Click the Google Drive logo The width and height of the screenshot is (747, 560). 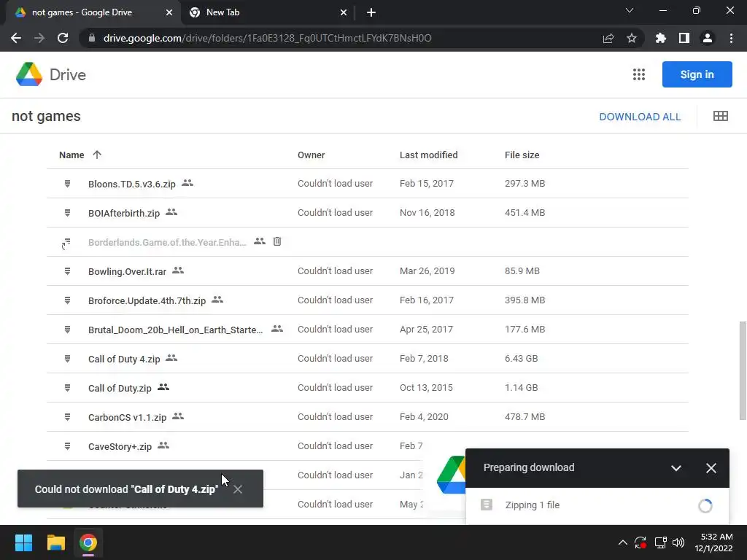(x=50, y=75)
